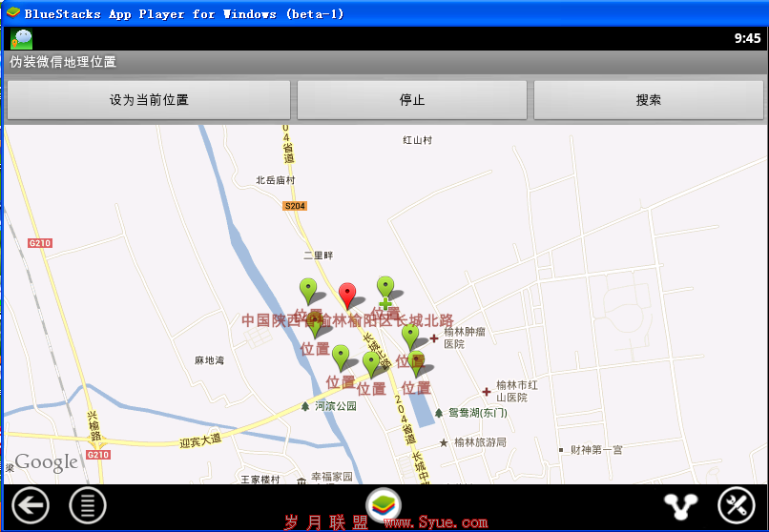Click the BlueStacks title bar icon
769x532 pixels.
[x=12, y=12]
